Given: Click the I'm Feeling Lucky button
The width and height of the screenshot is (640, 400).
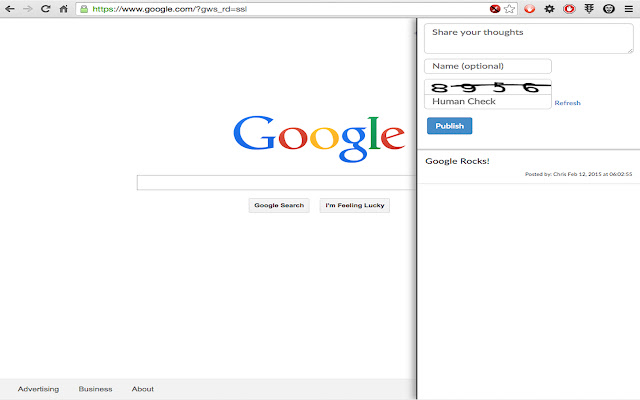Looking at the screenshot, I should 355,205.
